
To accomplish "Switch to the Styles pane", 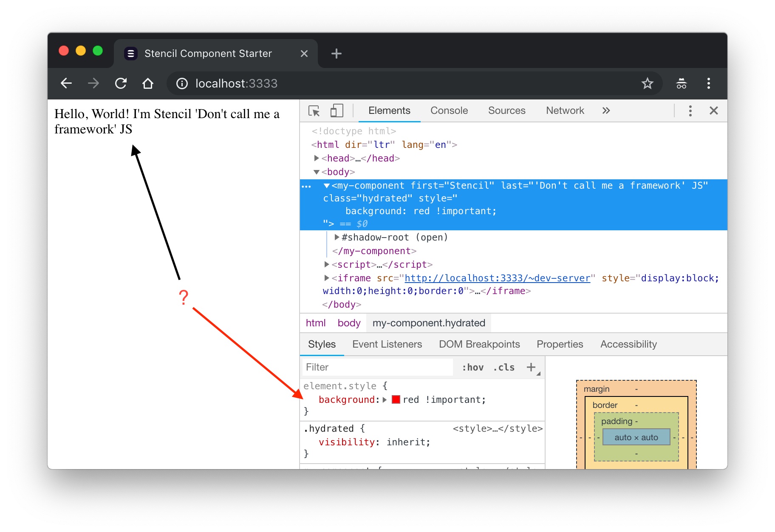I will tap(322, 344).
